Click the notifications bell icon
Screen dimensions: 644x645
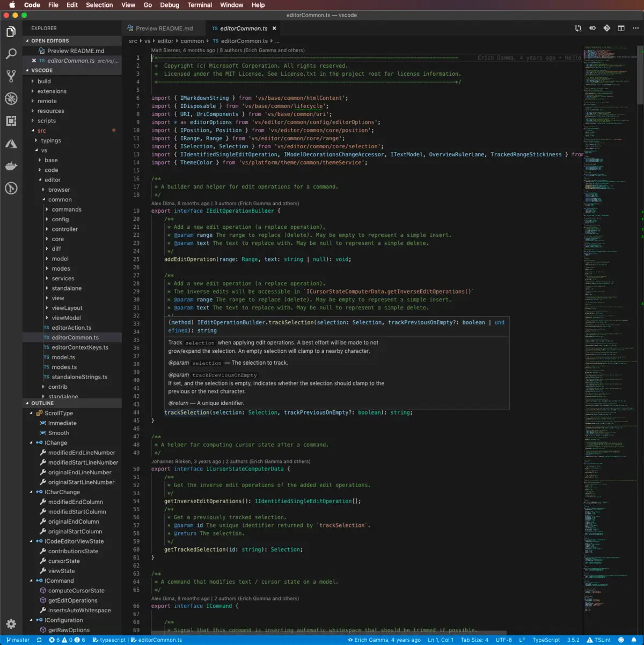[634, 640]
